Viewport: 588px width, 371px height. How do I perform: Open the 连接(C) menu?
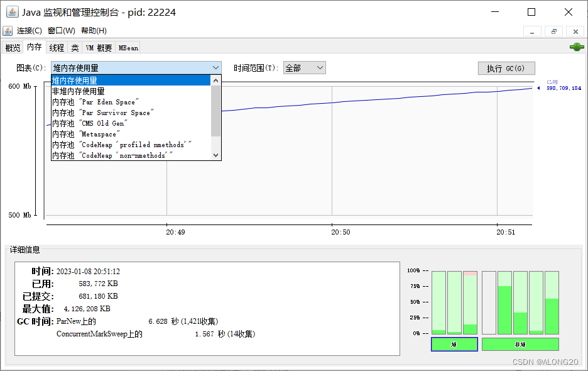[30, 31]
